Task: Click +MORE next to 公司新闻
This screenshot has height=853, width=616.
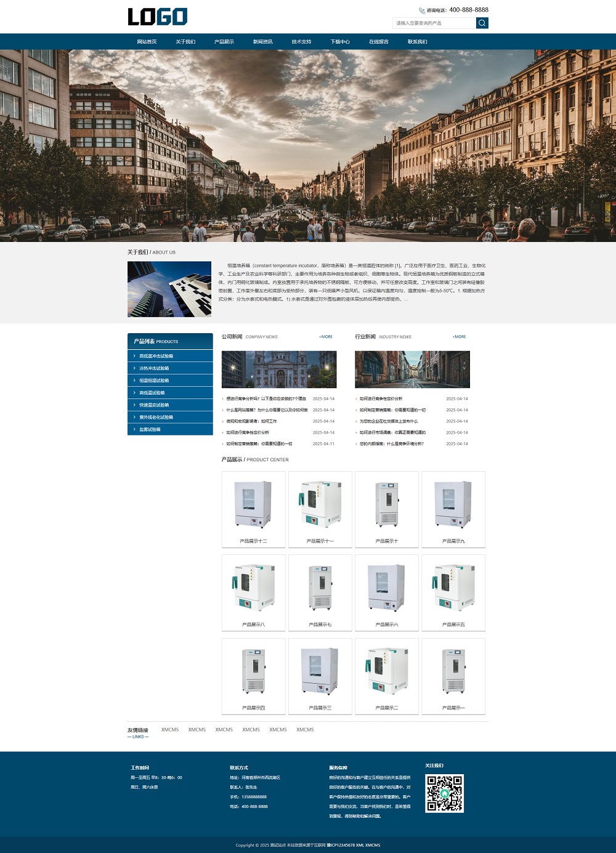Action: 325,337
